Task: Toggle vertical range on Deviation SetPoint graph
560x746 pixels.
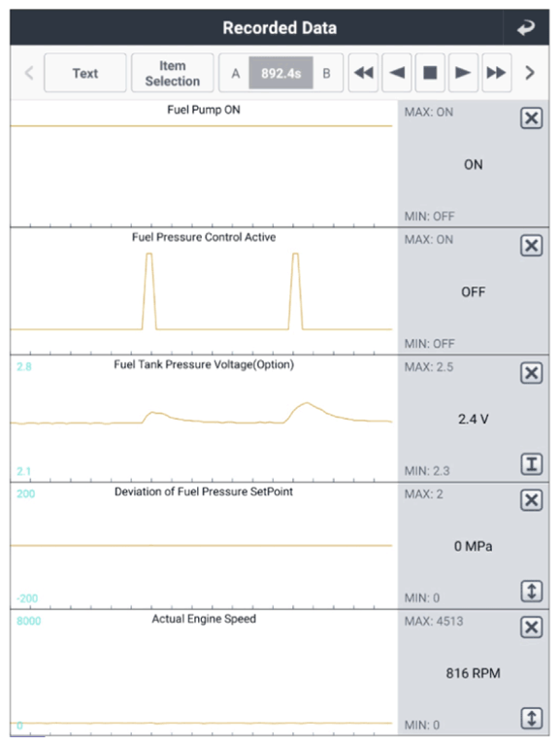Action: (532, 591)
